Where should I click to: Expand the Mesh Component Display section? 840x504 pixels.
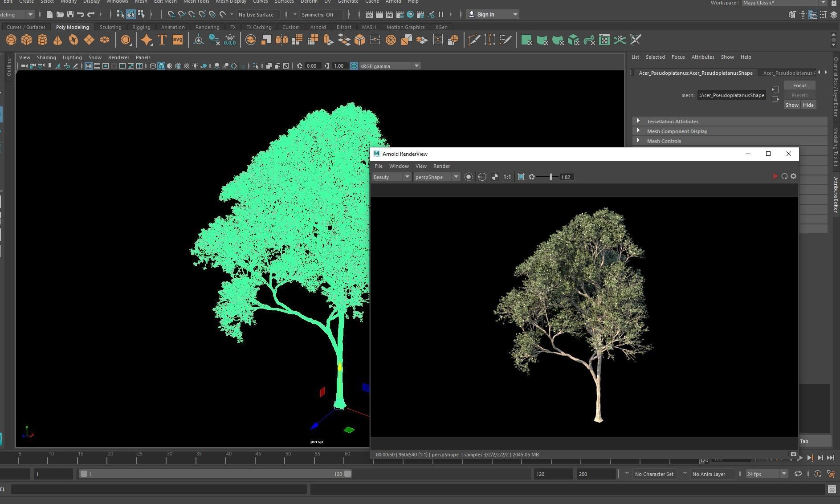730,131
